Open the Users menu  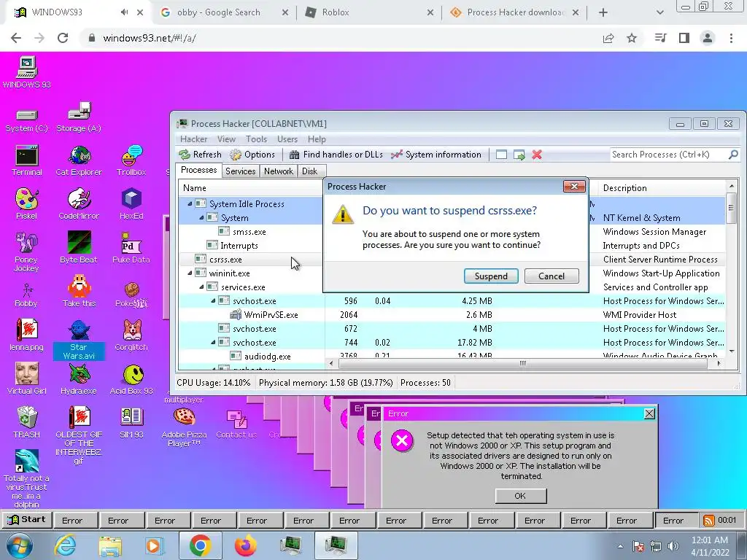[287, 139]
